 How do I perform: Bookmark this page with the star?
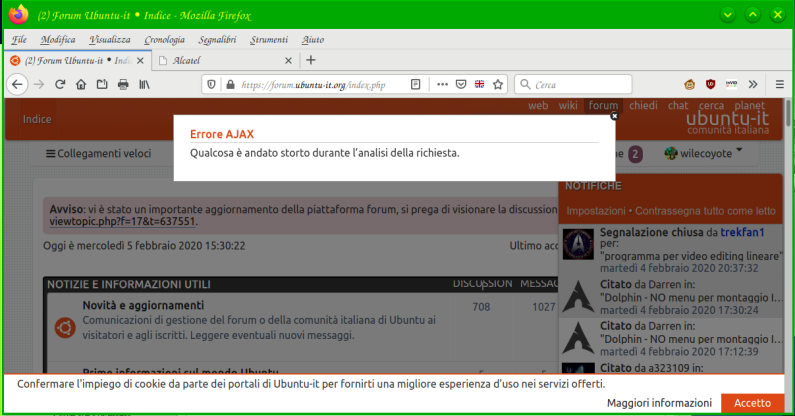[x=498, y=84]
